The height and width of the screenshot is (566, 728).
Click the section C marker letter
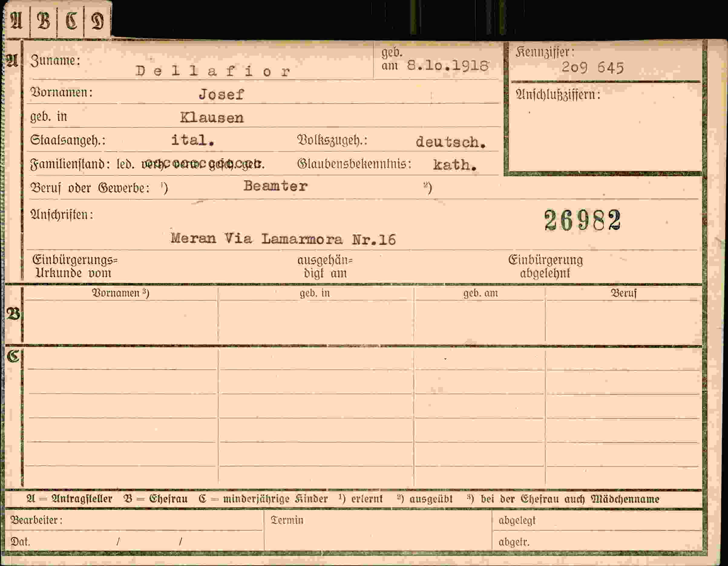pyautogui.click(x=13, y=356)
